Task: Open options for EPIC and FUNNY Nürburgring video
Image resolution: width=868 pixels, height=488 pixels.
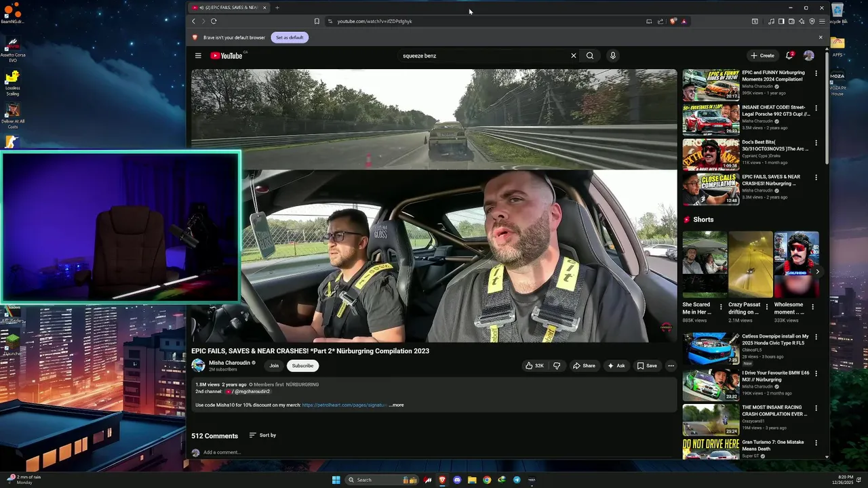Action: pos(816,73)
